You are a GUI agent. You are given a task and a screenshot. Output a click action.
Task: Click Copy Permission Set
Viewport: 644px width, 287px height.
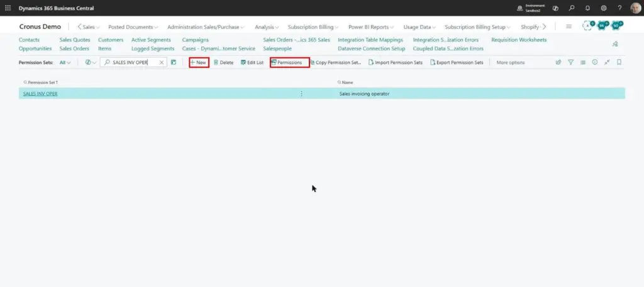coord(336,62)
